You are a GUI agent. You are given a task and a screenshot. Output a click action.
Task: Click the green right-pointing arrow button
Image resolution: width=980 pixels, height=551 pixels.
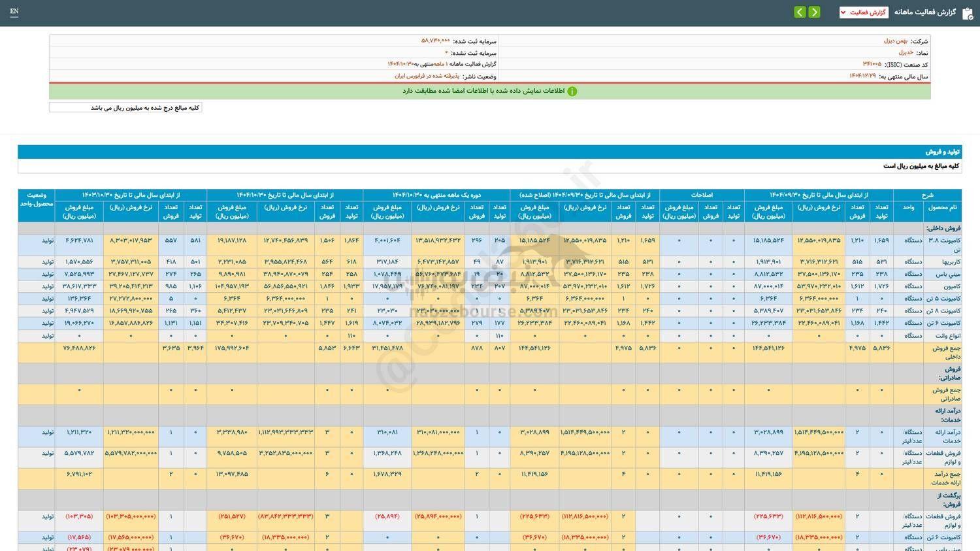pos(814,12)
